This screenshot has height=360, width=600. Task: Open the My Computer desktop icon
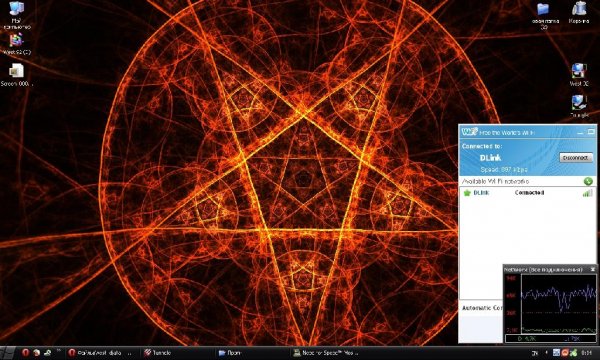pyautogui.click(x=16, y=15)
